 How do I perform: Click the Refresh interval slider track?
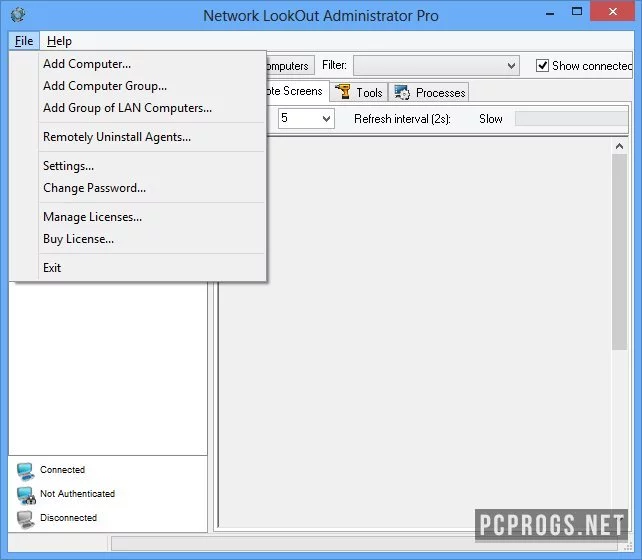tap(571, 119)
